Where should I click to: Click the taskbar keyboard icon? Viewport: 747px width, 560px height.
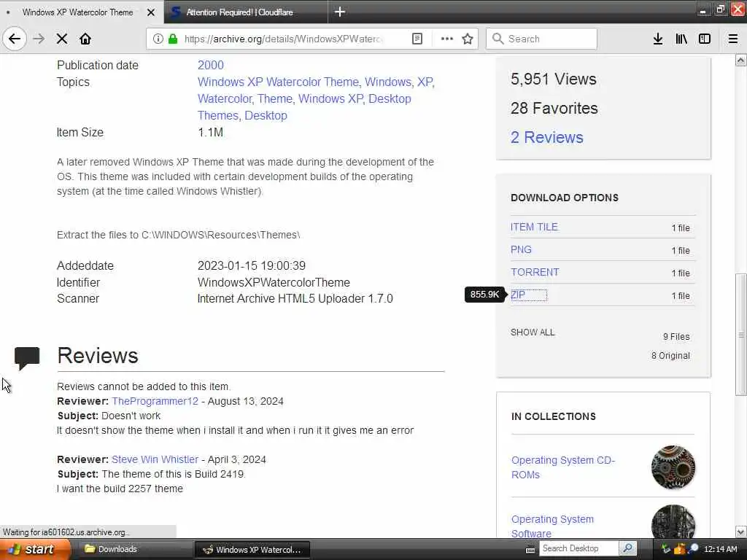530,550
